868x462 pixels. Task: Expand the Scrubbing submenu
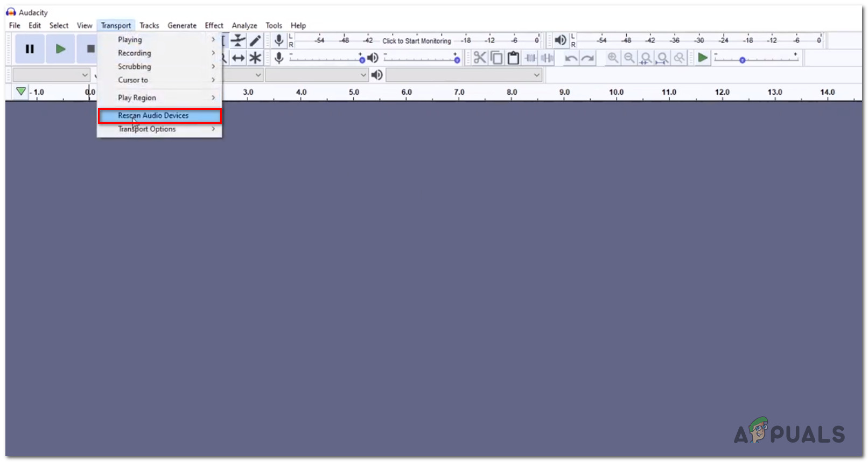[x=159, y=66]
